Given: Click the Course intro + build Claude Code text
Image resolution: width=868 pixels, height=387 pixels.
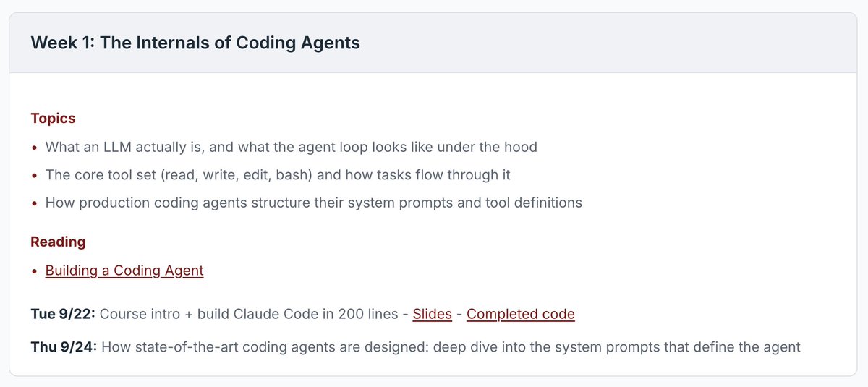Looking at the screenshot, I should click(250, 314).
